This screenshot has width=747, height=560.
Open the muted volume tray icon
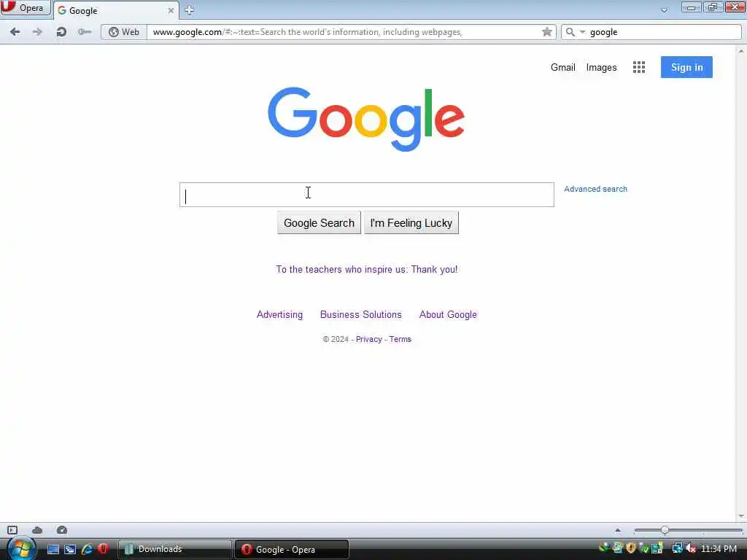point(691,548)
